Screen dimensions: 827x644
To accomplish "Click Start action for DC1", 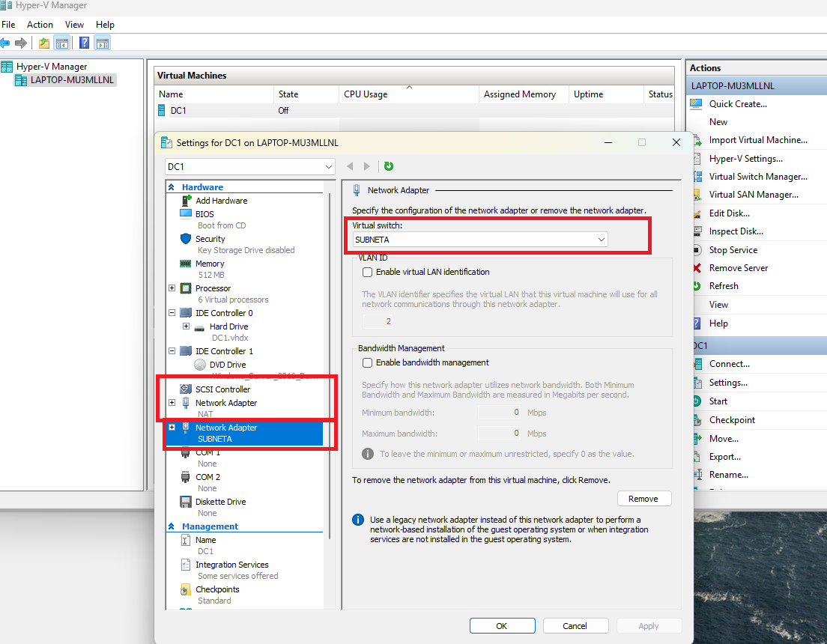I will pos(718,401).
